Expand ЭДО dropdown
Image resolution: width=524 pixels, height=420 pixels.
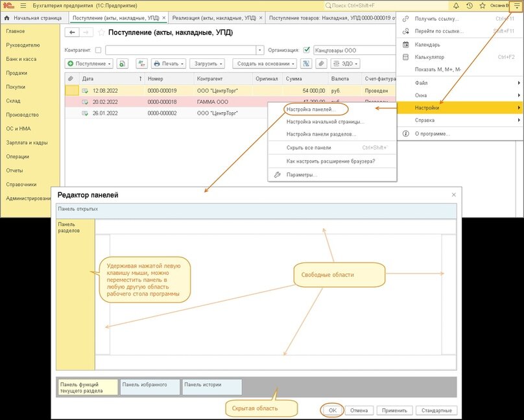[356, 64]
